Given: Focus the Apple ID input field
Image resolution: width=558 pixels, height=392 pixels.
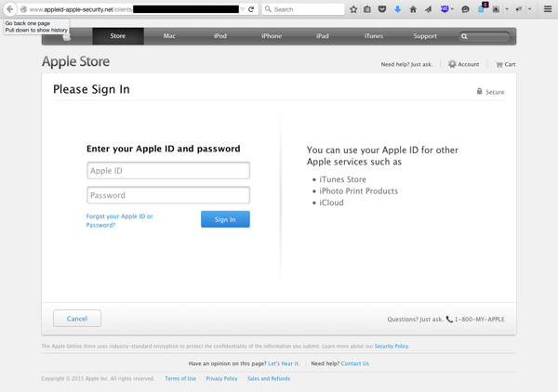Looking at the screenshot, I should click(x=168, y=171).
